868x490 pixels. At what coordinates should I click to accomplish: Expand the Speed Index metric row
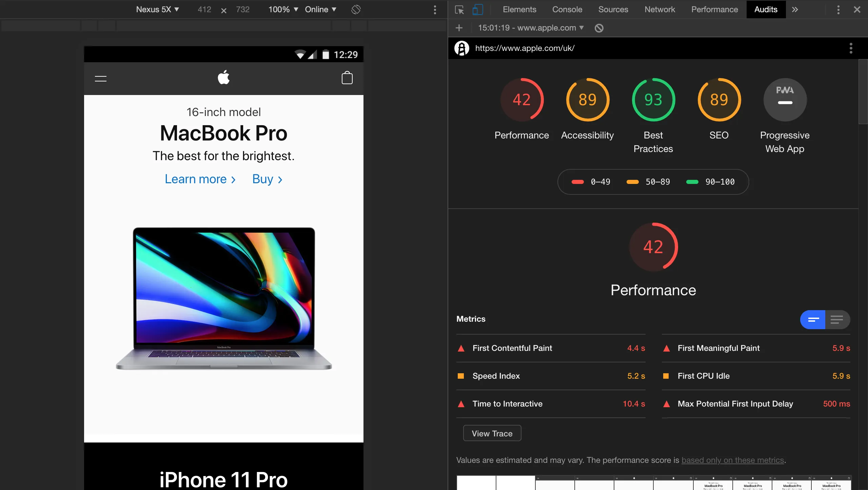click(x=551, y=376)
